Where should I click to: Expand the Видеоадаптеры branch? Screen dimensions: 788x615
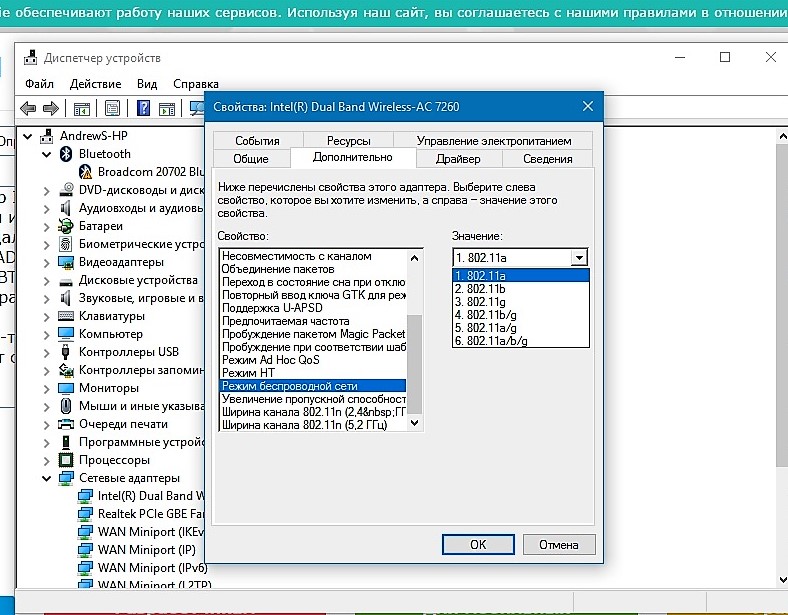pyautogui.click(x=46, y=263)
